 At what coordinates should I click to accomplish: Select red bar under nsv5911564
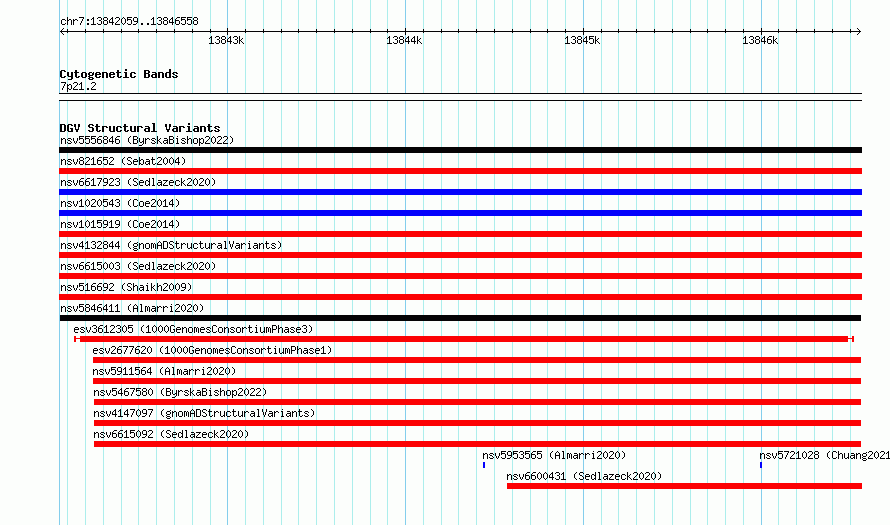click(x=477, y=381)
